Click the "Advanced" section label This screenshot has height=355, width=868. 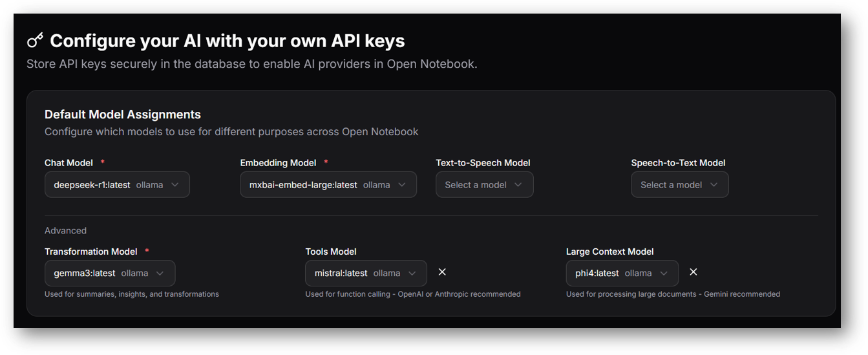point(65,230)
